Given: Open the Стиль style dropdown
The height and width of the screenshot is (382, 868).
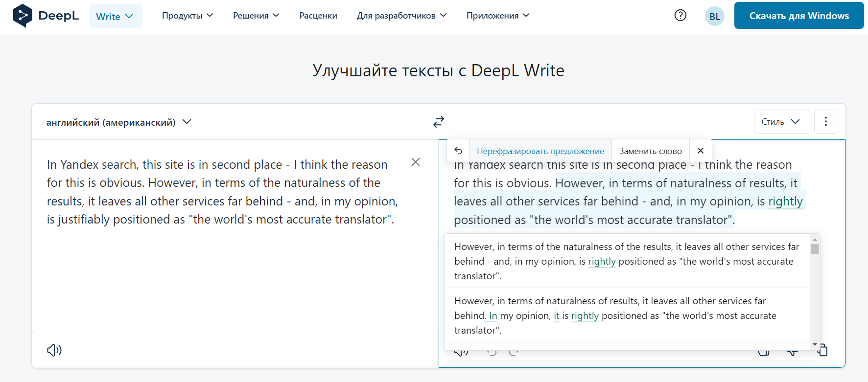Looking at the screenshot, I should (781, 121).
